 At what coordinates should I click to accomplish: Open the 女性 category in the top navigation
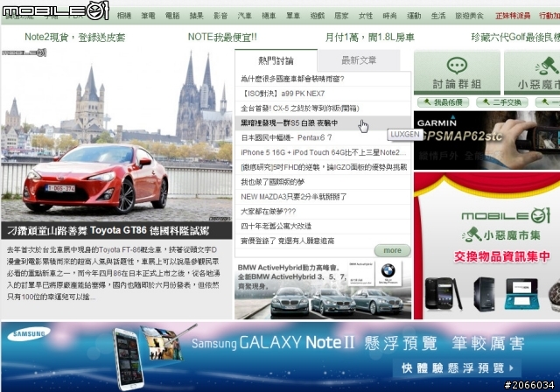(366, 16)
